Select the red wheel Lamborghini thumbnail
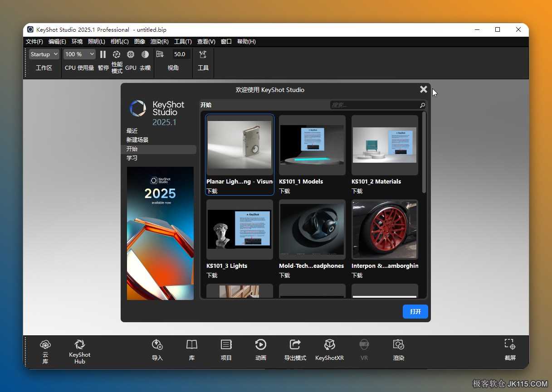The height and width of the screenshot is (392, 552). [x=385, y=229]
